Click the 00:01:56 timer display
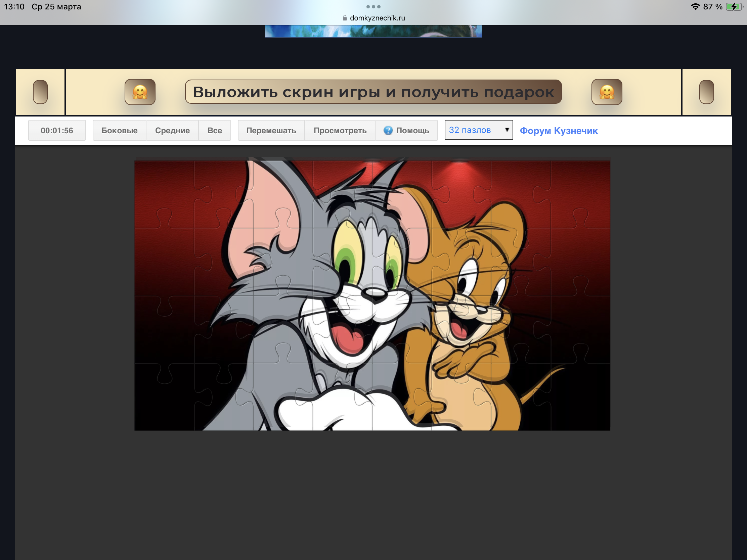747x560 pixels. click(x=57, y=130)
